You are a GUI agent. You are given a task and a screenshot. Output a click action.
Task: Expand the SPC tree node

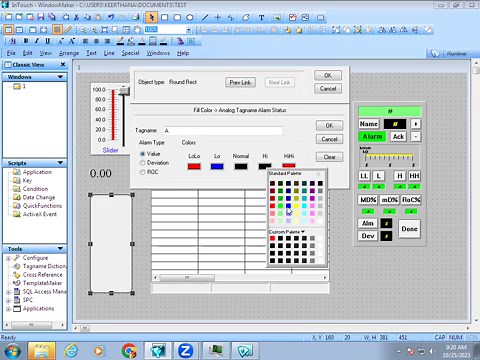pyautogui.click(x=8, y=300)
